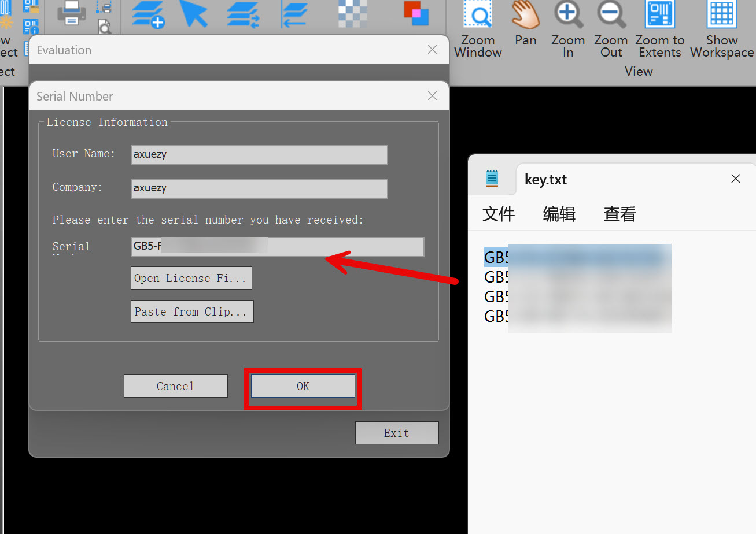Open the 编辑 menu in Notepad
The height and width of the screenshot is (534, 756).
tap(559, 214)
